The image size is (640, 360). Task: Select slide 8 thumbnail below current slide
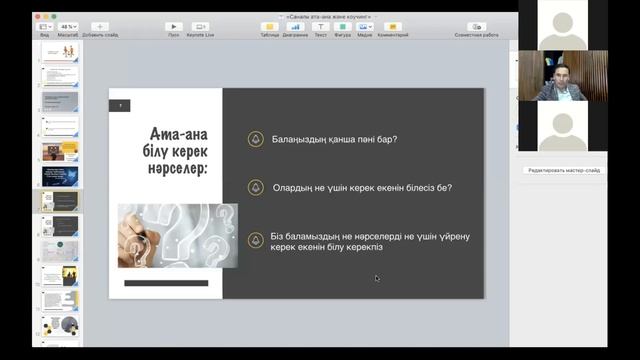coord(60,227)
